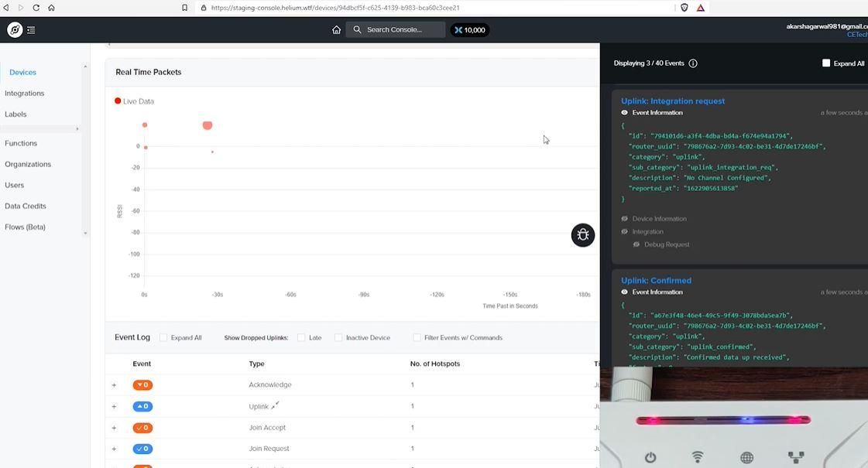The width and height of the screenshot is (868, 468).
Task: Click the Helium Console logo icon
Action: click(15, 30)
